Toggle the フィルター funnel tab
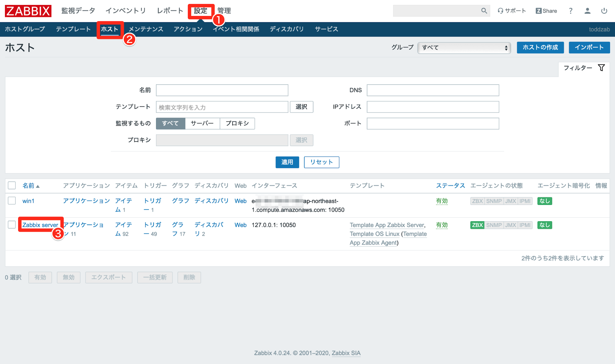Image resolution: width=615 pixels, height=364 pixels. 584,68
